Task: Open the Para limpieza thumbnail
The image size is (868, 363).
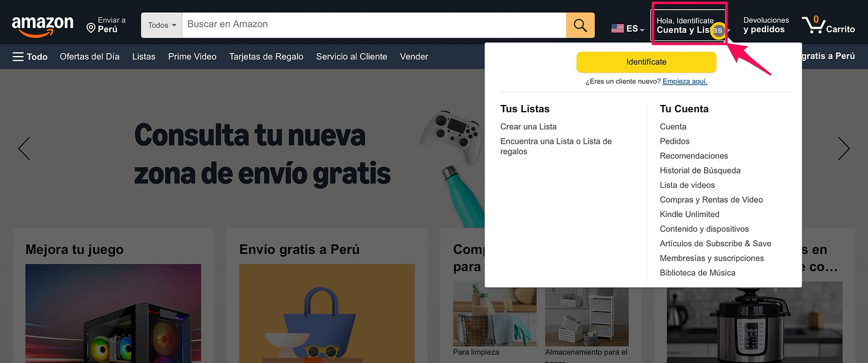Action: (x=495, y=314)
